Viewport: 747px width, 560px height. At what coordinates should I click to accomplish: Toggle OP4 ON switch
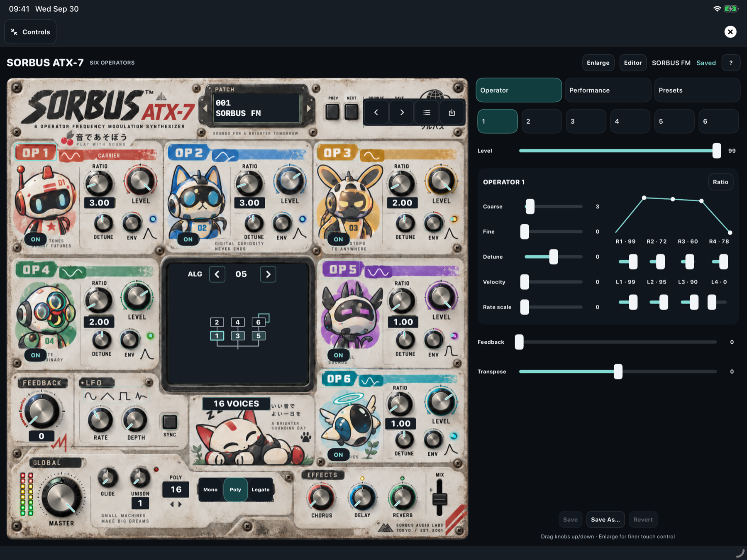tap(36, 355)
